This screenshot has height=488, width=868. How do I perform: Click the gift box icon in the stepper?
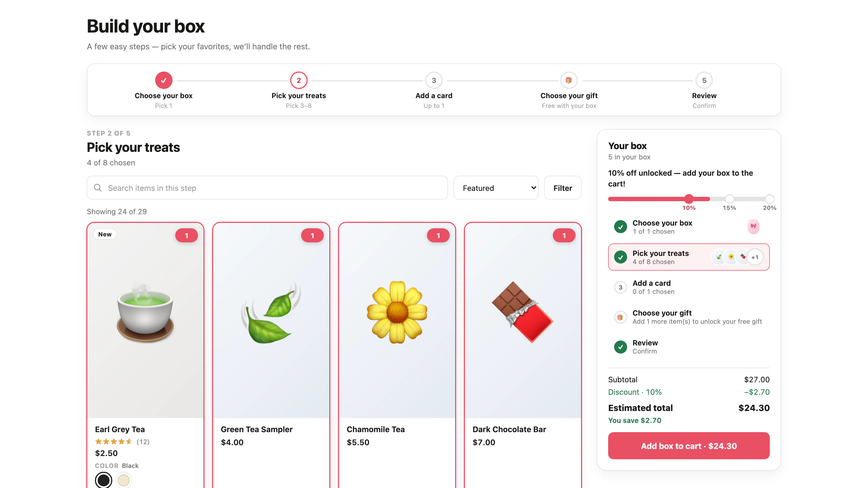click(569, 81)
